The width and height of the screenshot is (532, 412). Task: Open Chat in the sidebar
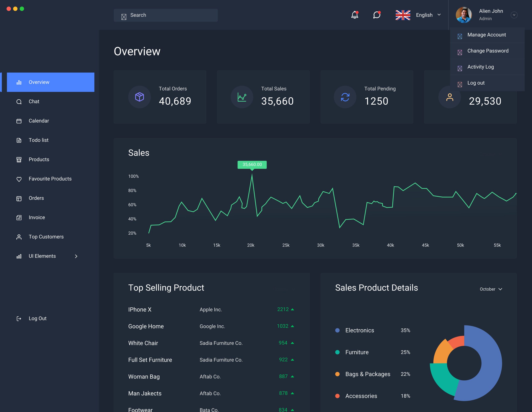coord(50,102)
